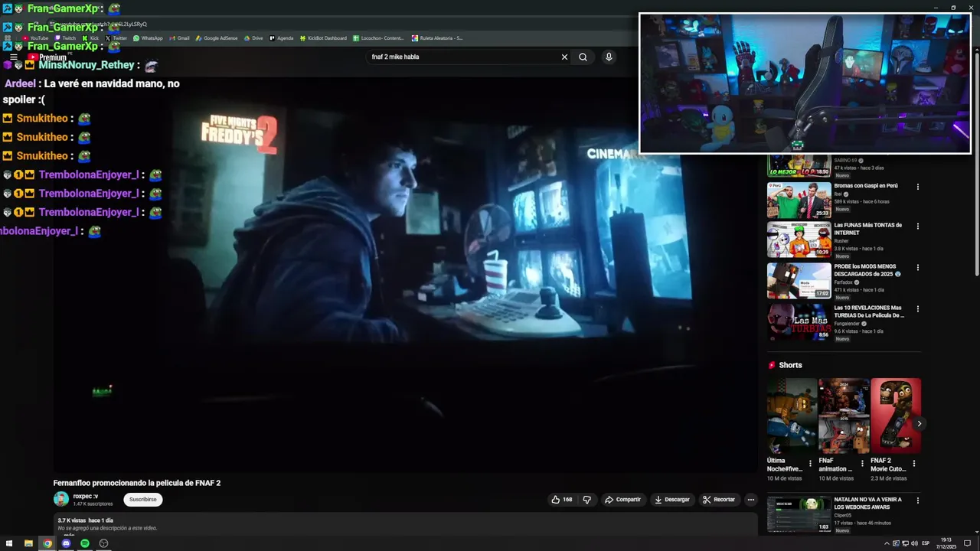Open menu for Última Noche short
Screen dimensions: 980x551
[x=810, y=463]
